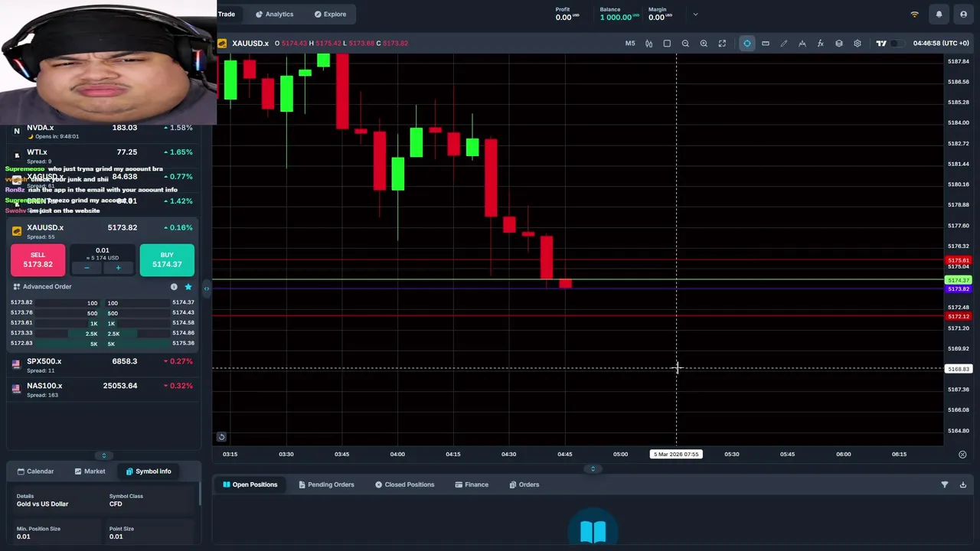This screenshot has height=551, width=980.
Task: Click the 5174.86 ask depth price
Action: [183, 333]
